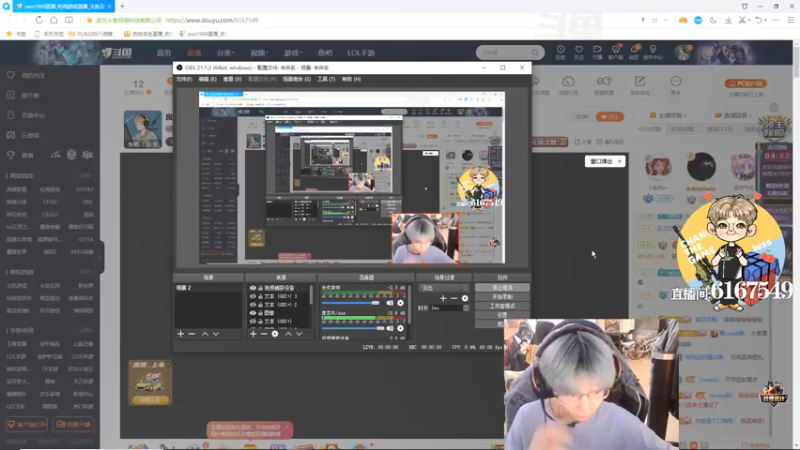Expand Douyu 游戏 navigation dropdown
This screenshot has height=450, width=800.
(293, 53)
